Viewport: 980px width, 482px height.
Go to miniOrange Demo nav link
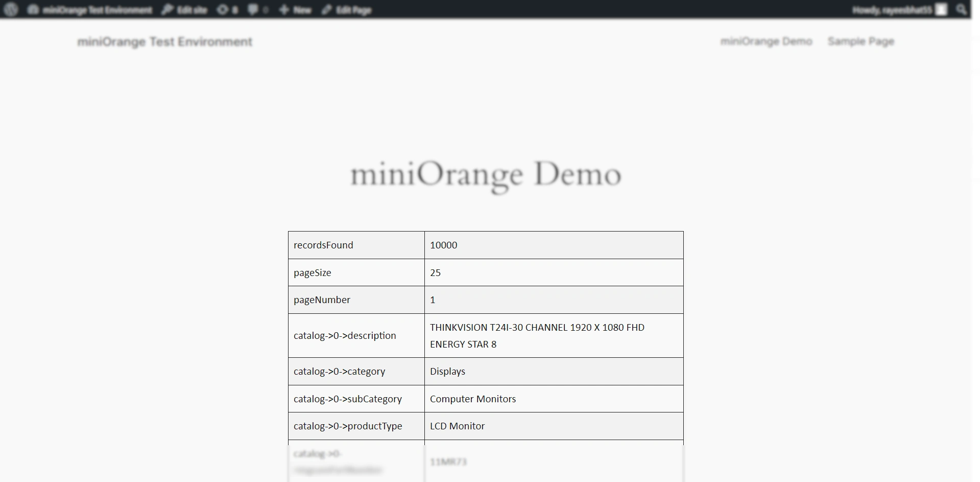pos(766,41)
